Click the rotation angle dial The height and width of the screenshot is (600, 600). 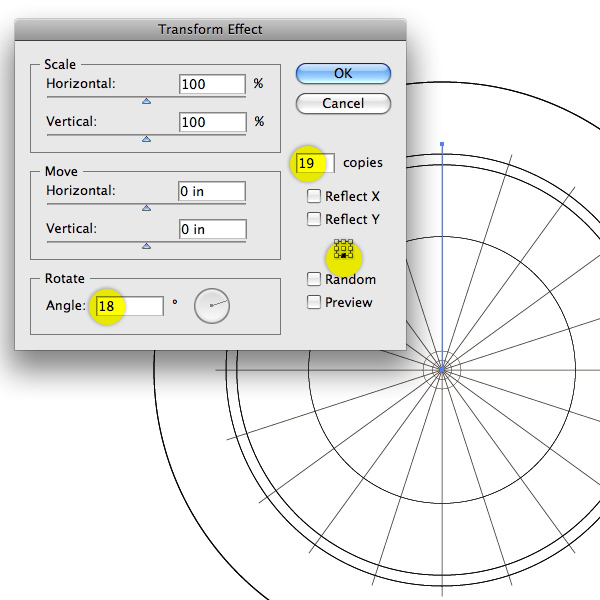212,306
